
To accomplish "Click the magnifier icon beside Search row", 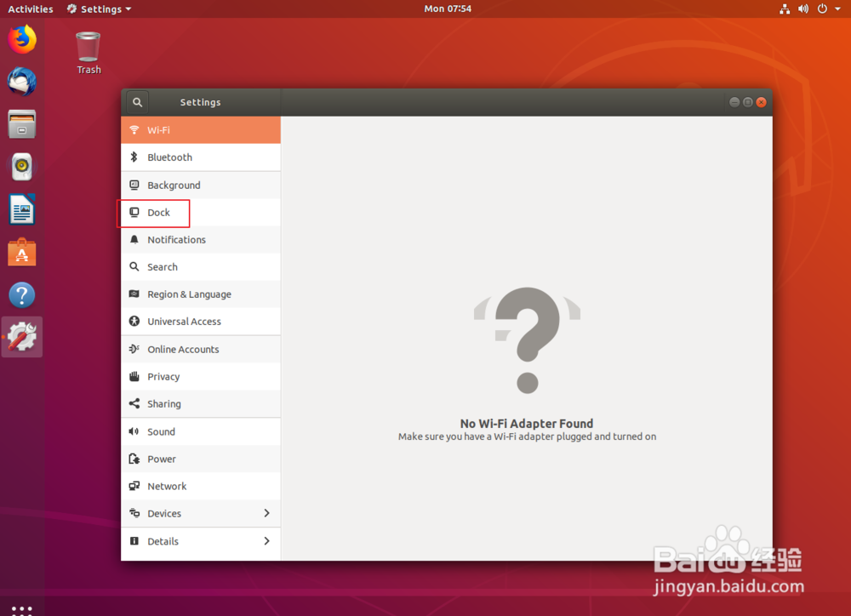I will tap(134, 266).
